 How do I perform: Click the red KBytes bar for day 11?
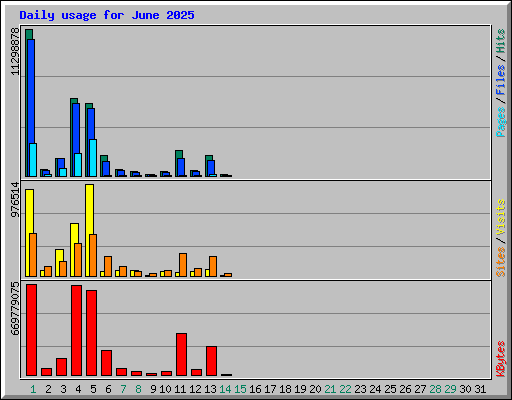click(182, 354)
